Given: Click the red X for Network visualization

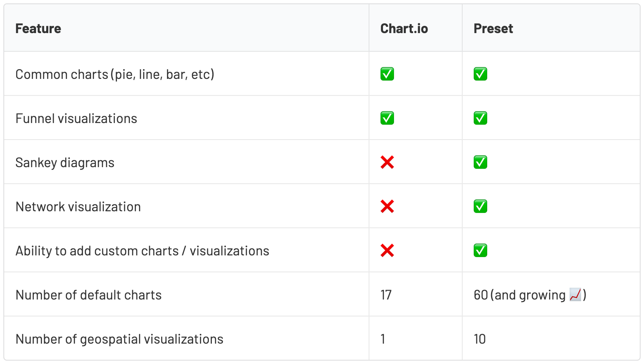Looking at the screenshot, I should 387,206.
